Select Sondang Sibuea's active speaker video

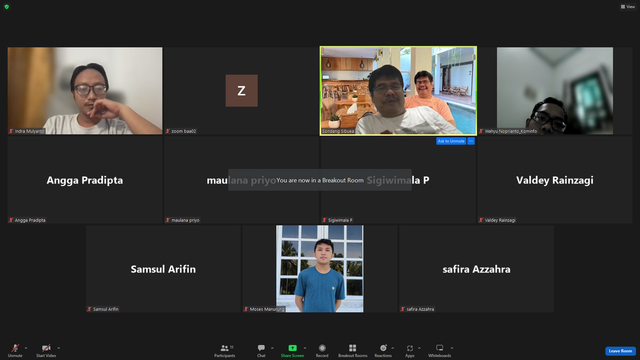[x=398, y=91]
